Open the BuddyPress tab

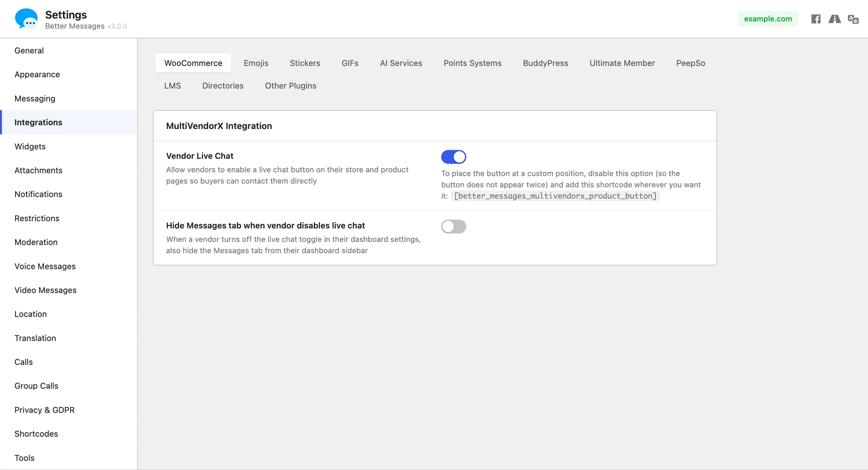pyautogui.click(x=546, y=63)
